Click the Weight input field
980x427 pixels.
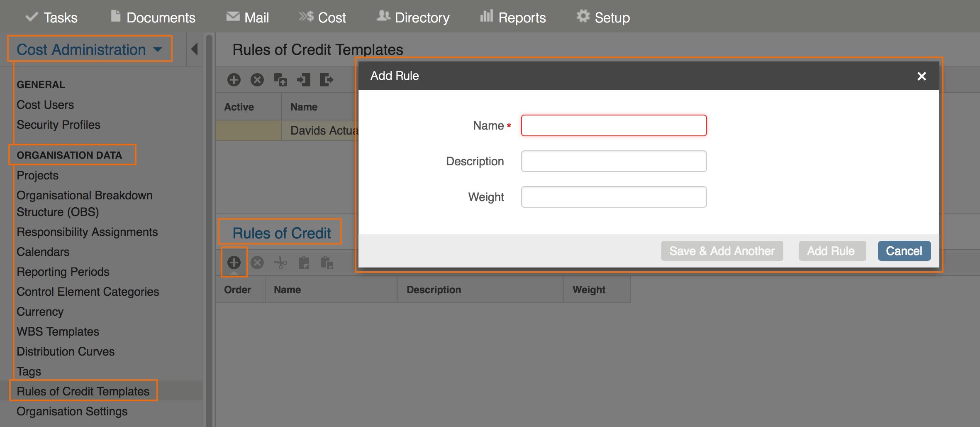614,197
